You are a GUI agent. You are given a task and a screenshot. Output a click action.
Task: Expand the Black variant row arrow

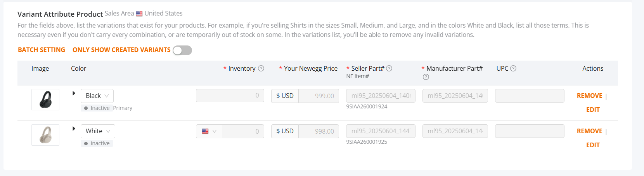click(74, 93)
